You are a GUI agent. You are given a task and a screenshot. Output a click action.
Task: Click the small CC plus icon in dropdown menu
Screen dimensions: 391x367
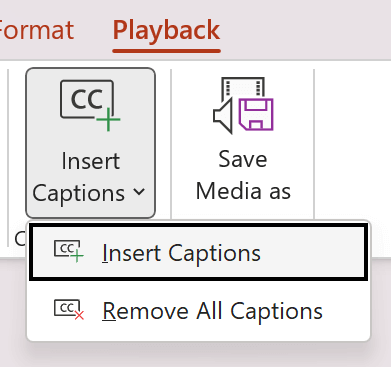69,251
